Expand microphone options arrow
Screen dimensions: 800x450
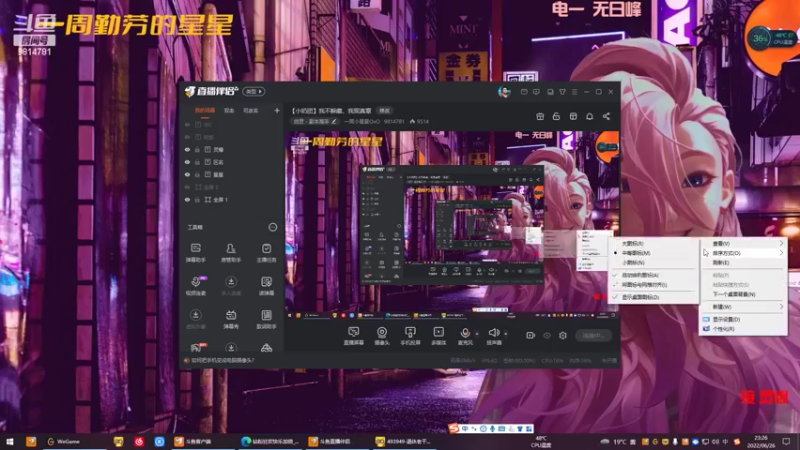coord(477,334)
